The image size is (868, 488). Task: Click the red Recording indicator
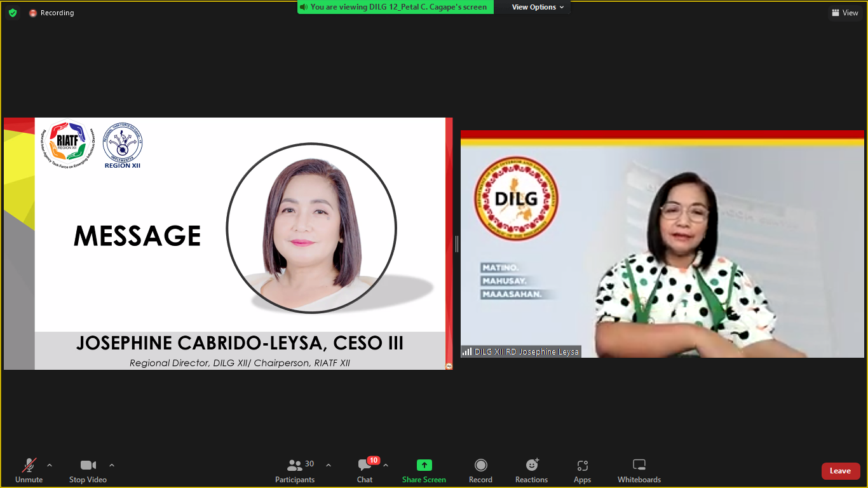(x=51, y=13)
